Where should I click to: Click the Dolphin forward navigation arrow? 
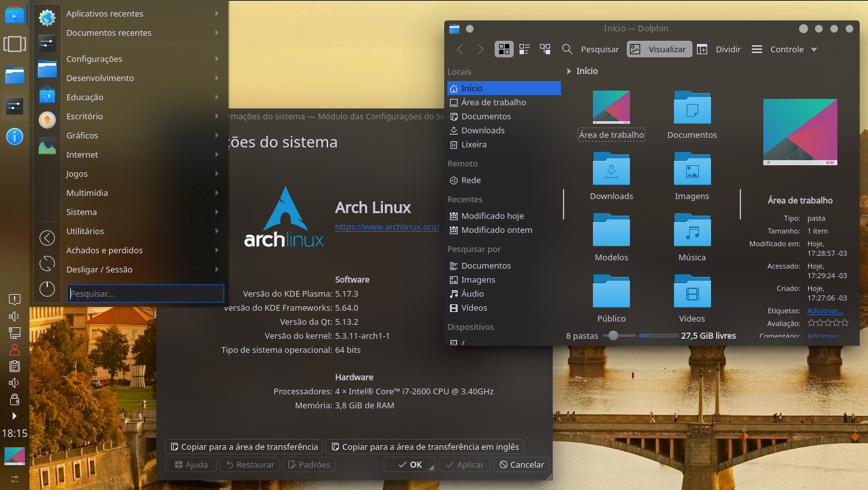[481, 49]
